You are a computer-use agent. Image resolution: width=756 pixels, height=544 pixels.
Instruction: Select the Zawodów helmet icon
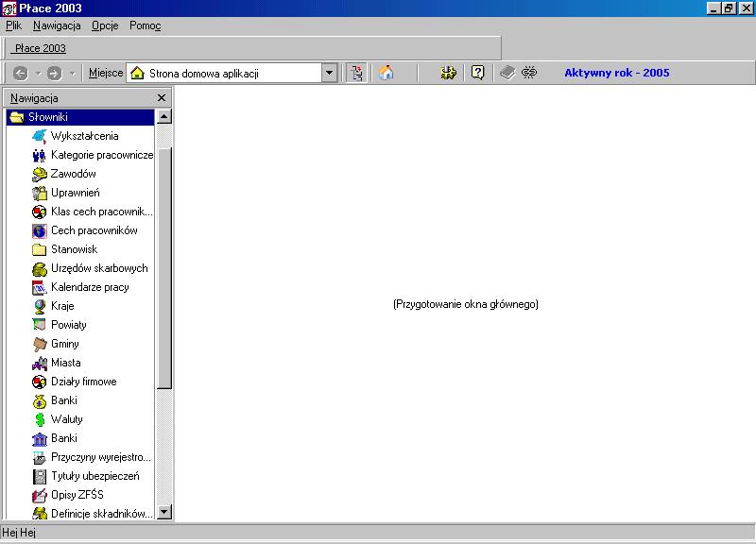click(x=40, y=174)
